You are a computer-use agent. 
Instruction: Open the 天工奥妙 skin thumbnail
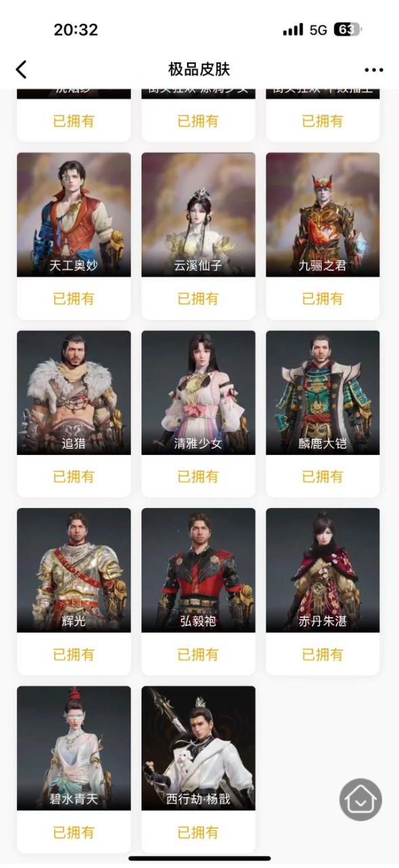74,214
